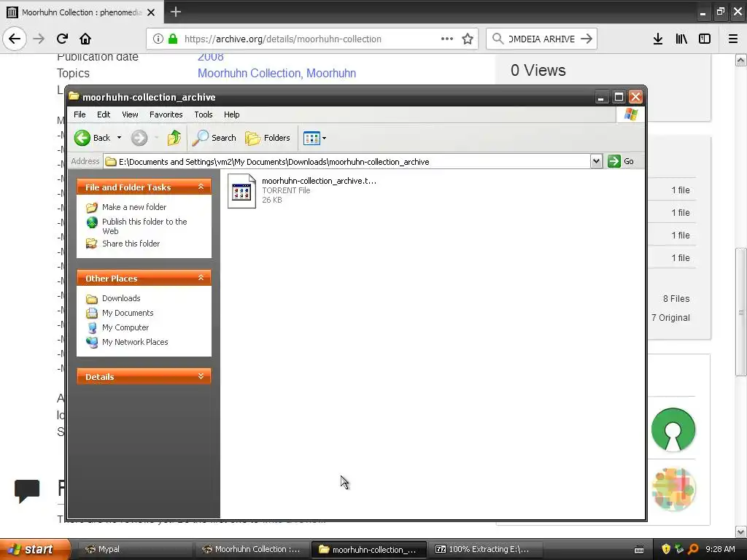Click the browser page scrollbar thumb
The width and height of the screenshot is (747, 560).
(x=741, y=312)
